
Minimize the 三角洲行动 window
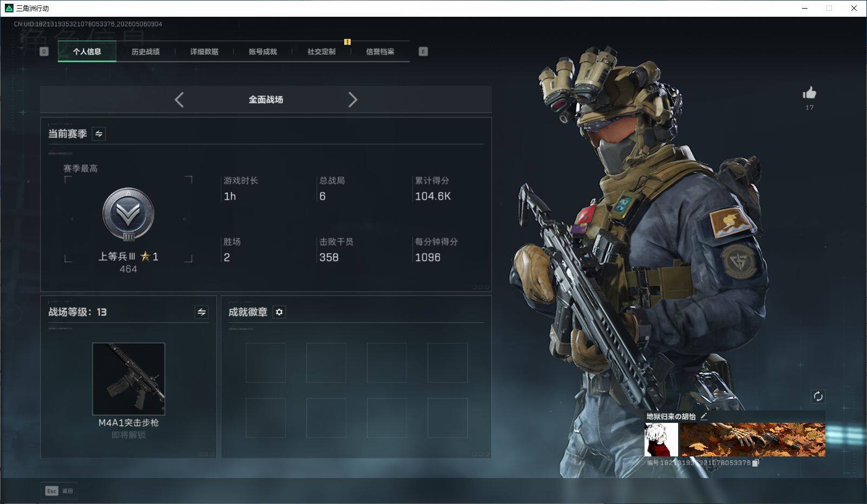coord(804,8)
